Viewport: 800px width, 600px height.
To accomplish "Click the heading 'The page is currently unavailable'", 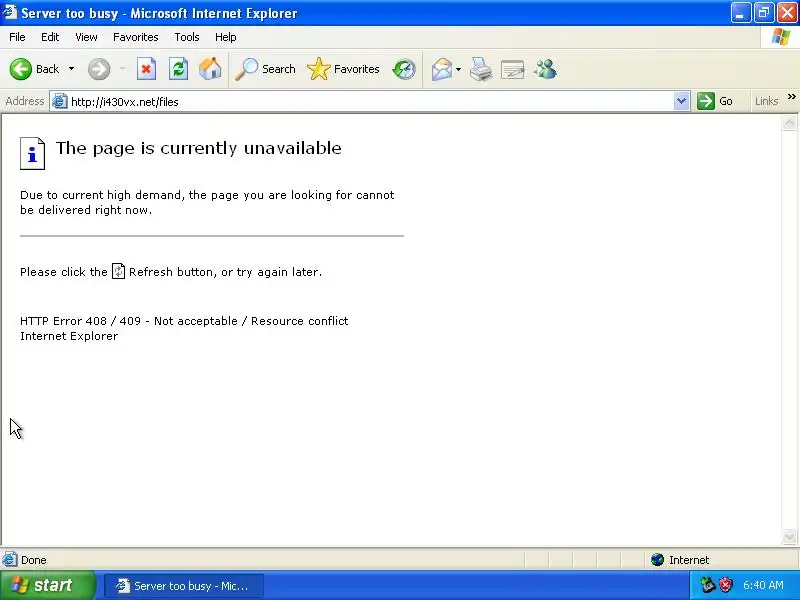I will 198,148.
